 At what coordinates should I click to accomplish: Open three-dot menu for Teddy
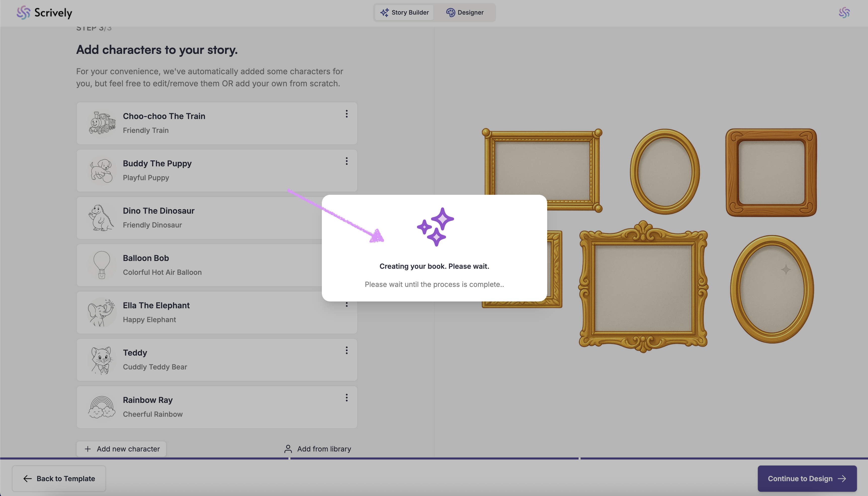coord(346,350)
